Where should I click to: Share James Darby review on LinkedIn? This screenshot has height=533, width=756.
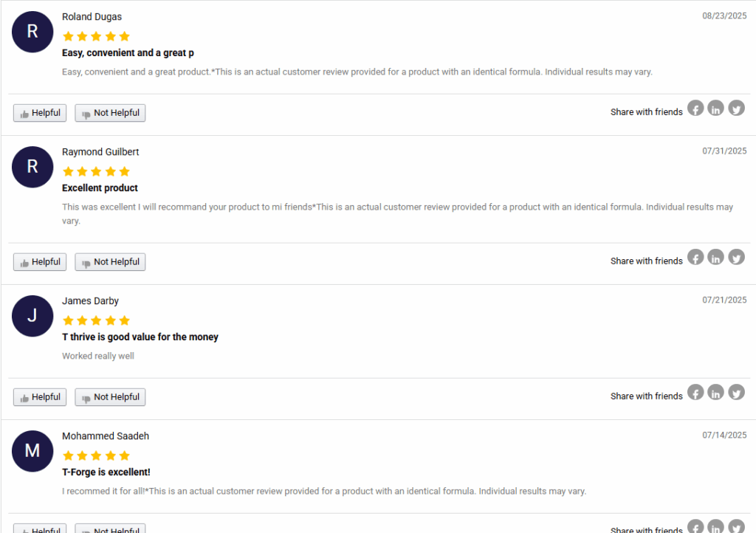click(716, 392)
